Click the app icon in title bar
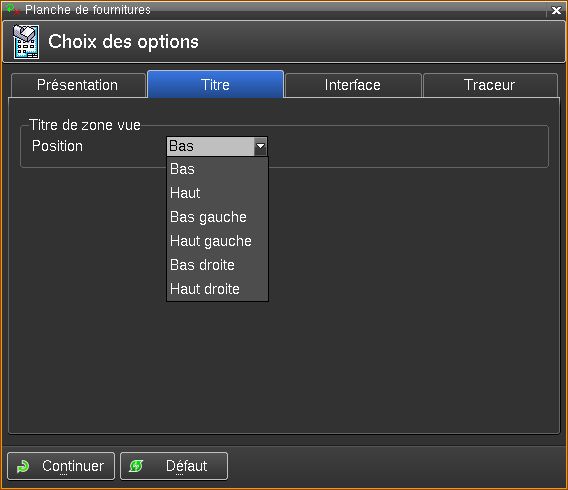 click(12, 9)
